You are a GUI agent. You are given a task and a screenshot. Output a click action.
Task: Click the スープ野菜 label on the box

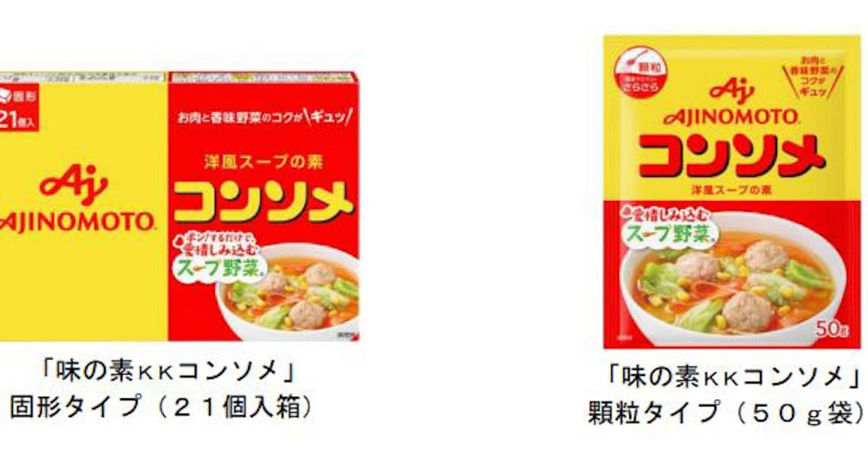(x=218, y=269)
